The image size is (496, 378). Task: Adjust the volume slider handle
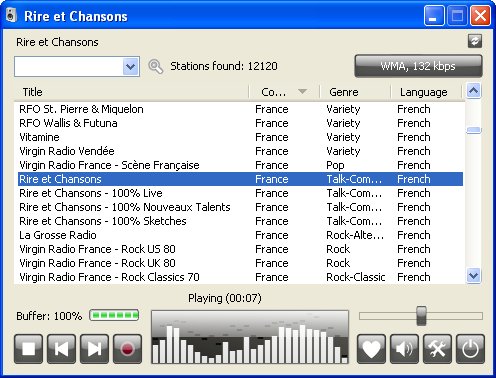pyautogui.click(x=421, y=316)
